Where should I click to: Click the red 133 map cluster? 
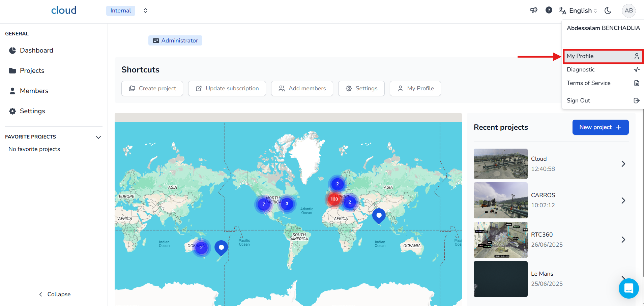pos(334,199)
